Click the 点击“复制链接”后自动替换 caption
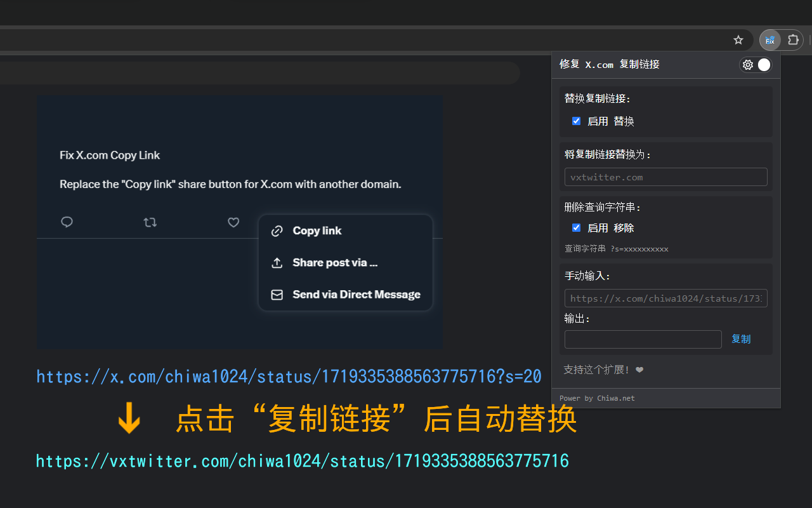812x508 pixels. pos(376,420)
